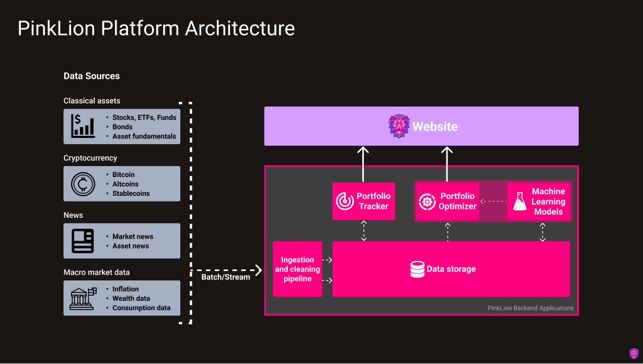Click the small lion logo in the slide corner

(634, 354)
